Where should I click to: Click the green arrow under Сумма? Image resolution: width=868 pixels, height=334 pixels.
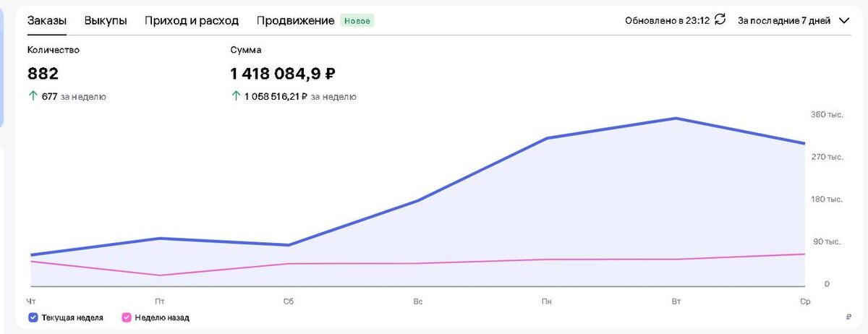(x=235, y=96)
